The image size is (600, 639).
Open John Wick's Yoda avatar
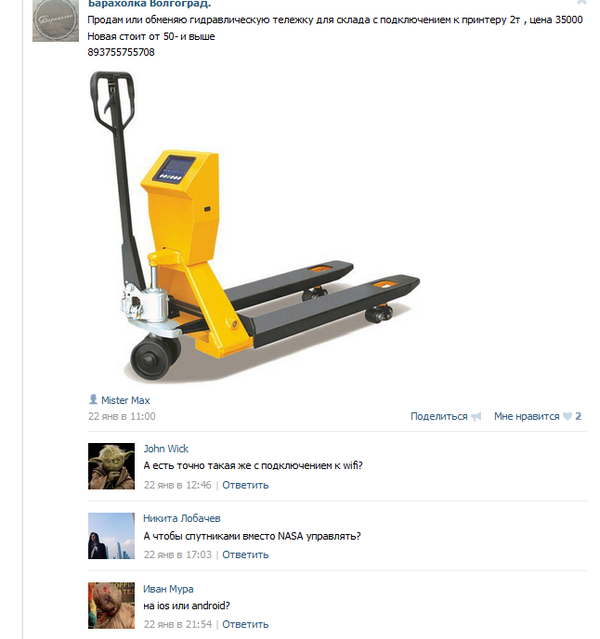tap(111, 466)
